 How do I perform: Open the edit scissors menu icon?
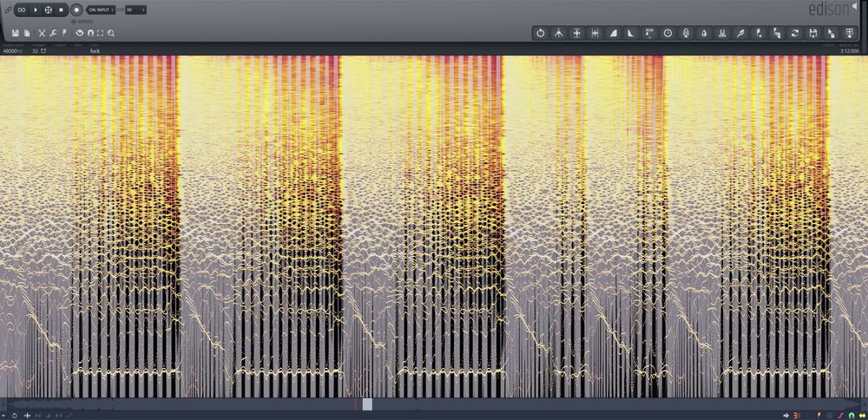tap(42, 33)
